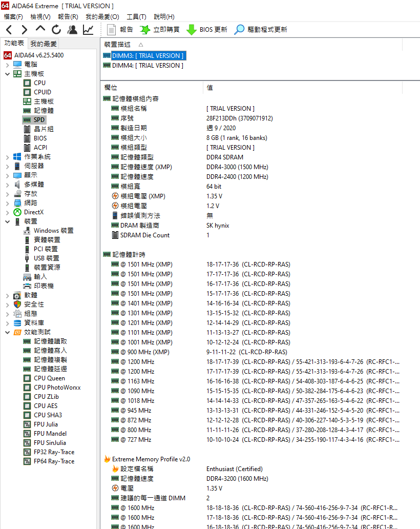
Task: Select the CPUID tree item
Action: 43,92
